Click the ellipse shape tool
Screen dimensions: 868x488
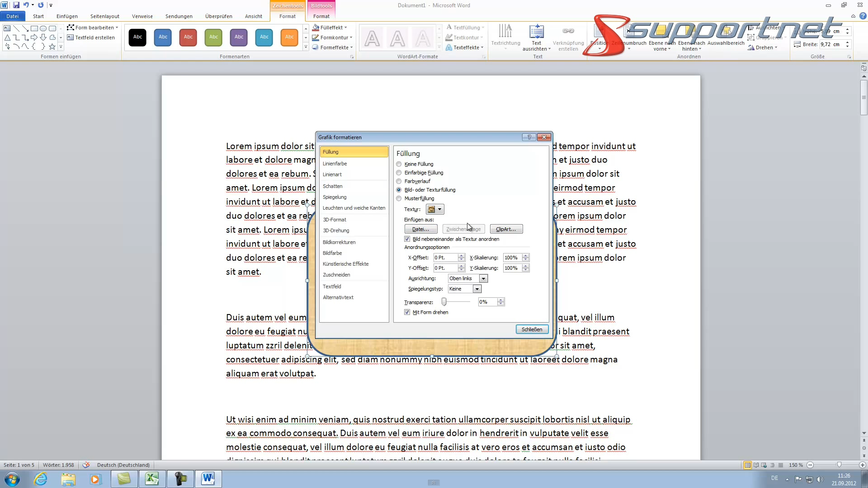43,28
